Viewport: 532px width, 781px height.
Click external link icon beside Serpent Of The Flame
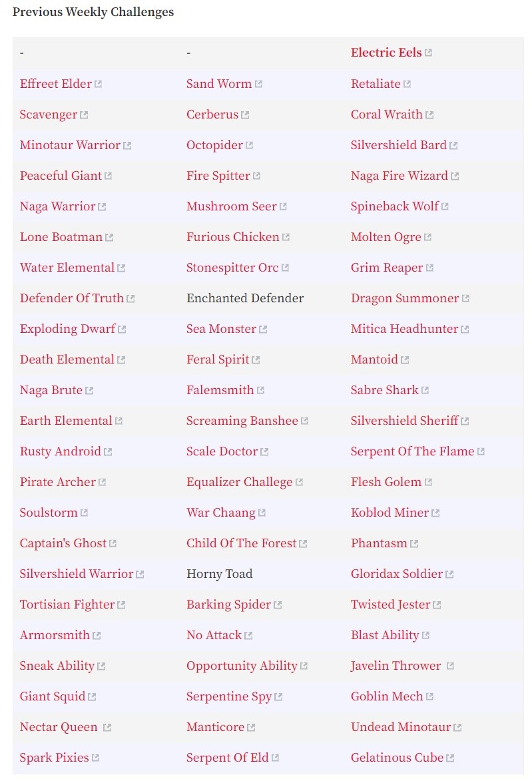[x=481, y=452]
